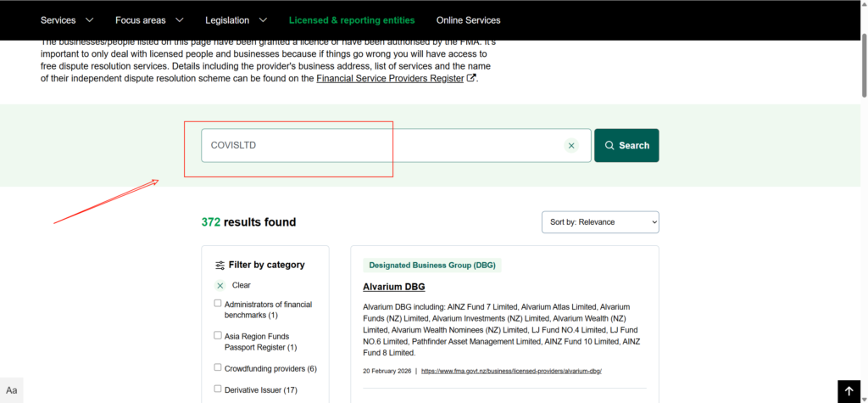Image resolution: width=868 pixels, height=403 pixels.
Task: Check Administrators of financial benchmarks filter
Action: click(218, 304)
